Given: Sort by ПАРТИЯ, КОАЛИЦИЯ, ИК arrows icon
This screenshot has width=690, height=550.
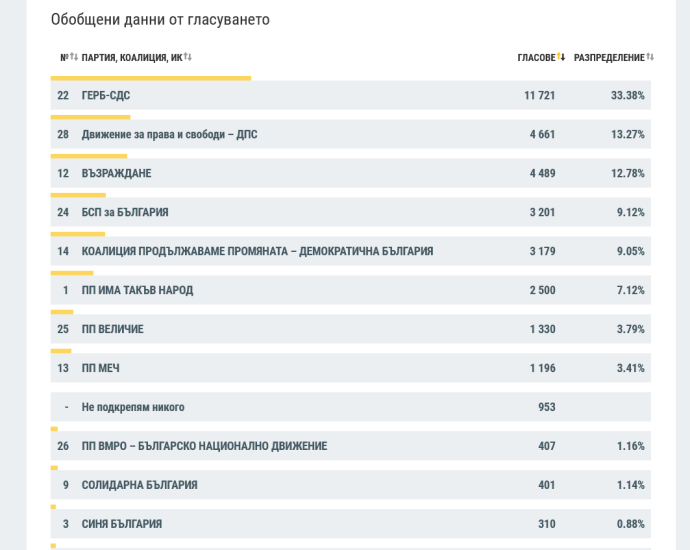Looking at the screenshot, I should (188, 57).
